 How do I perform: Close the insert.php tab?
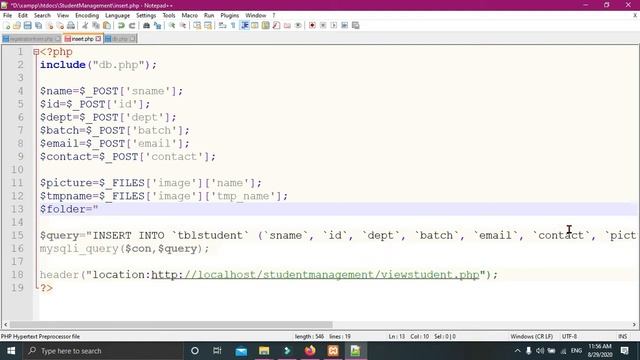coord(98,39)
